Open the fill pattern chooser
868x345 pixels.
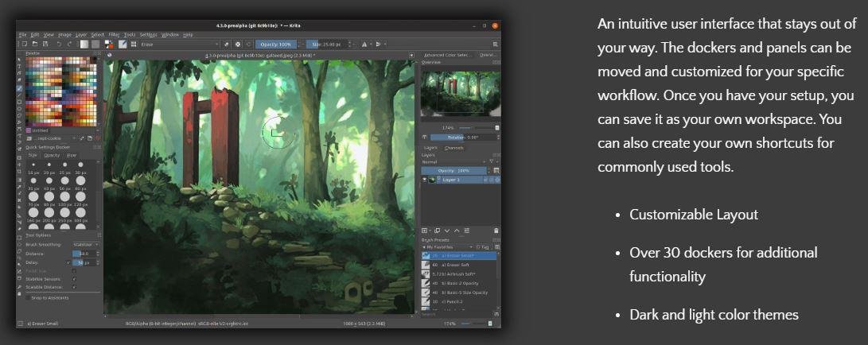tap(95, 44)
